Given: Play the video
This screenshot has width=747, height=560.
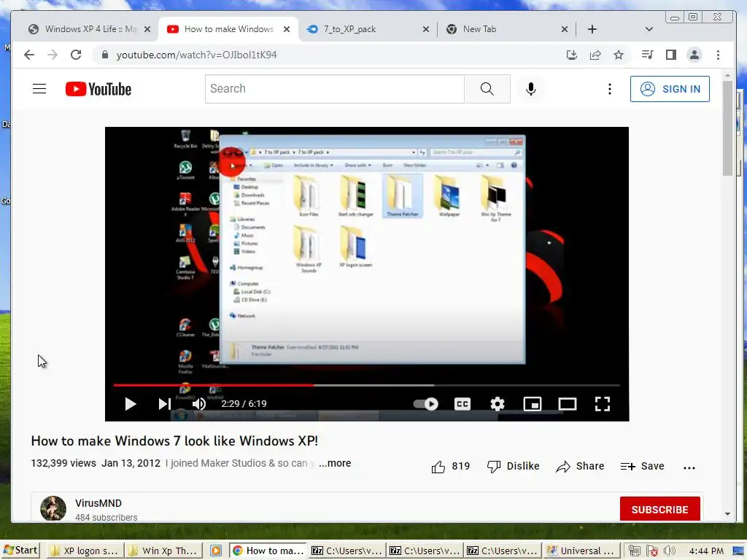Looking at the screenshot, I should 130,404.
